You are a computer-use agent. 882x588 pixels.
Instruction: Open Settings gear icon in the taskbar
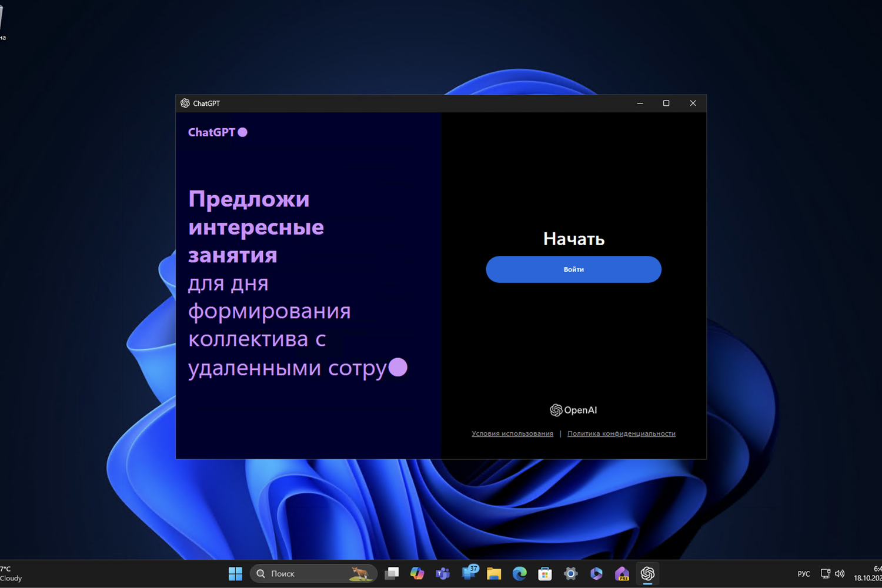click(x=570, y=573)
